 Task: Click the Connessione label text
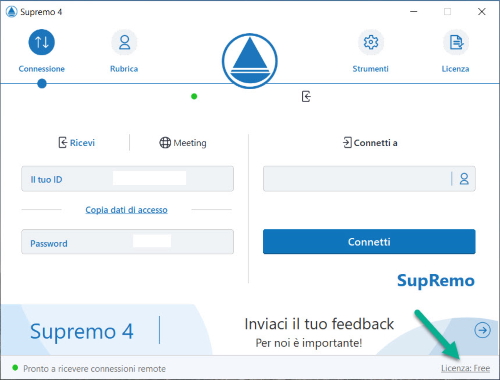[41, 69]
